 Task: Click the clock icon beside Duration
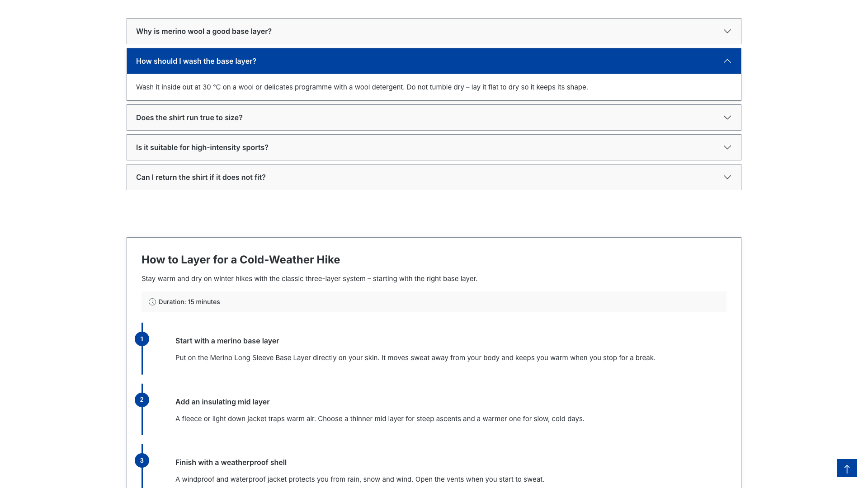pyautogui.click(x=152, y=302)
